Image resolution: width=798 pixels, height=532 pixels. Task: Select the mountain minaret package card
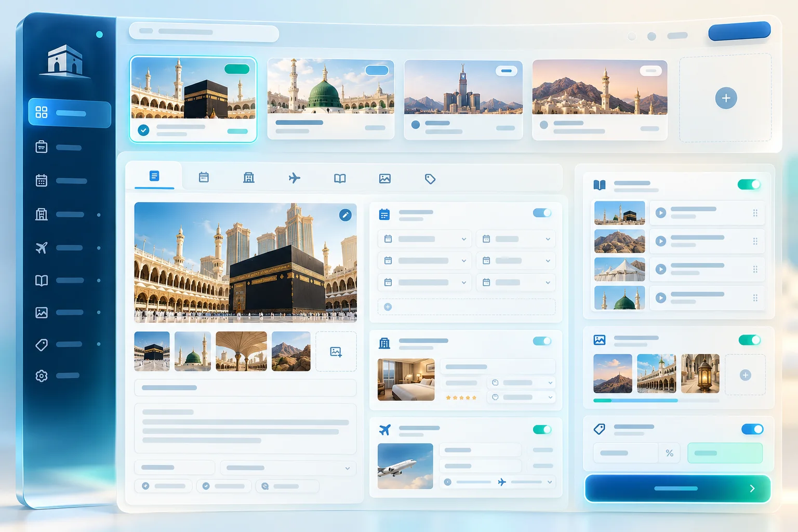pyautogui.click(x=600, y=100)
